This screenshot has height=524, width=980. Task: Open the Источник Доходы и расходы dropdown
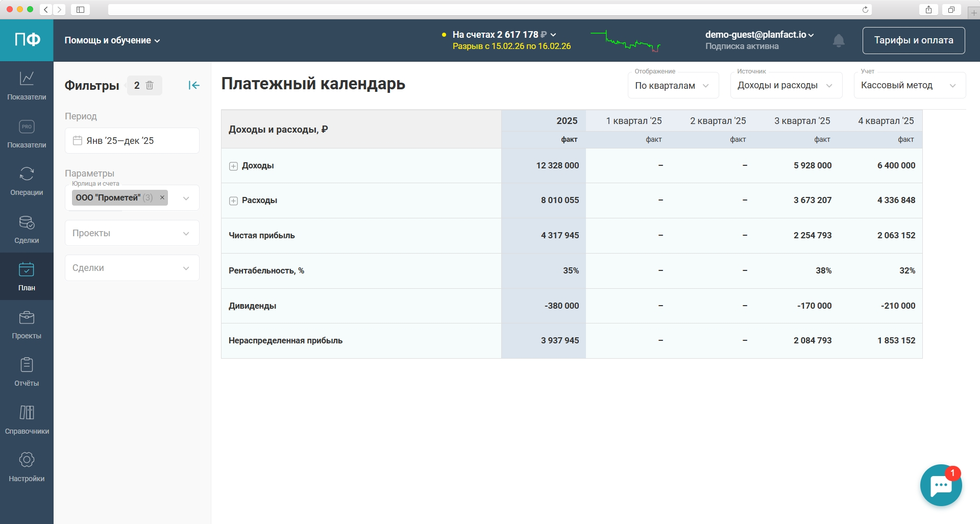(785, 85)
